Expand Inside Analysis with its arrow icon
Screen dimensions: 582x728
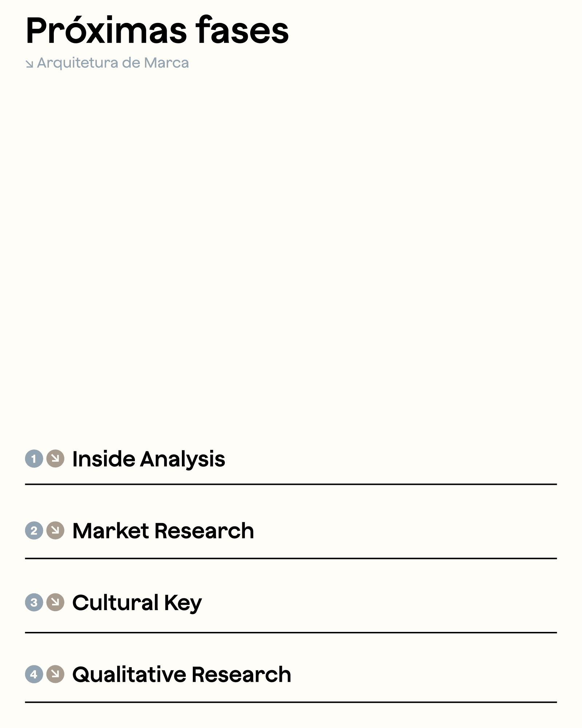pyautogui.click(x=55, y=459)
